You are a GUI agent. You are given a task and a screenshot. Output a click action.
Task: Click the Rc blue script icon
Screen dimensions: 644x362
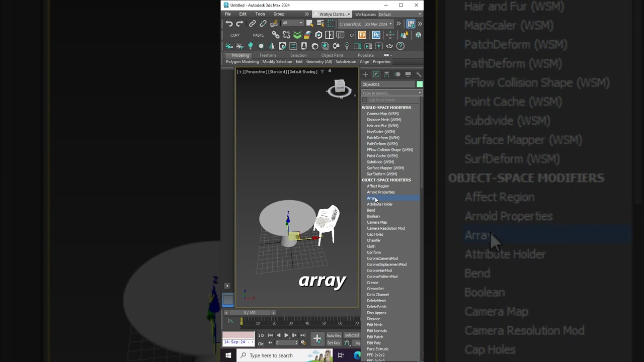pyautogui.click(x=376, y=35)
